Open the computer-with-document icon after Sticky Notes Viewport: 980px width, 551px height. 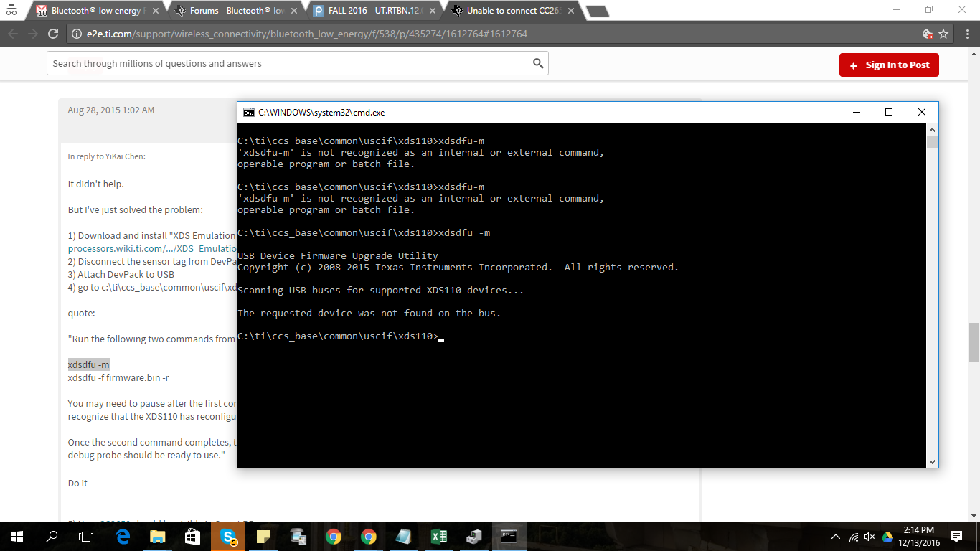[298, 536]
